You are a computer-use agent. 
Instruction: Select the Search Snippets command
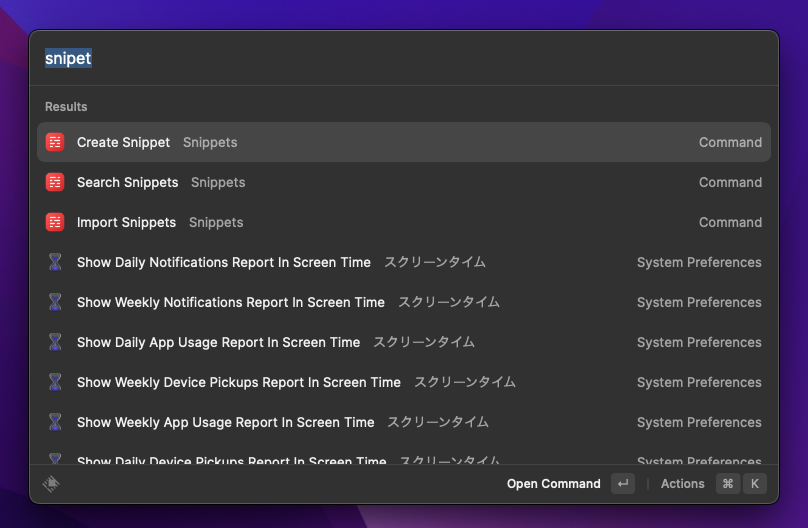[127, 182]
